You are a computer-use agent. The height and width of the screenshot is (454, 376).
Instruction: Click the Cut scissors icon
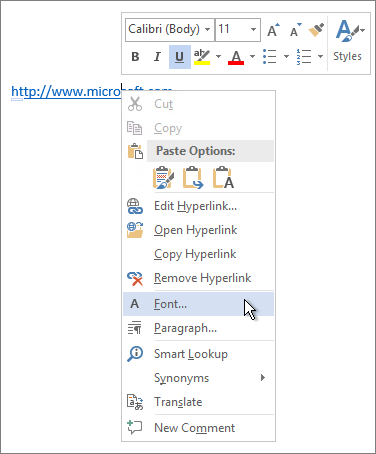click(135, 104)
